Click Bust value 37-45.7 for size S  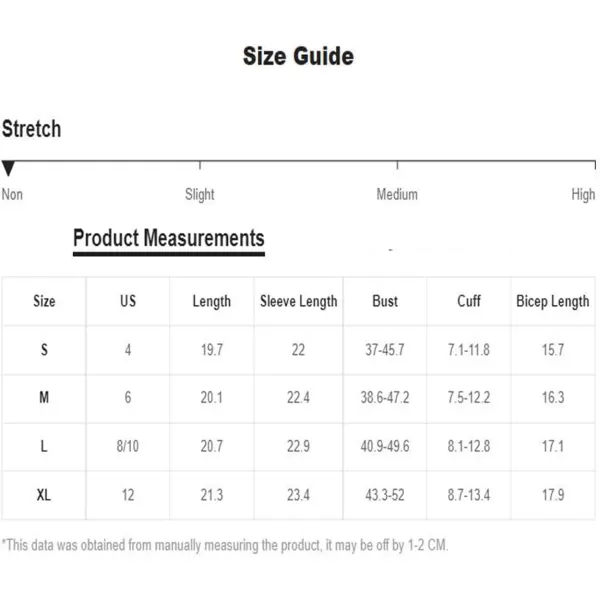pos(385,350)
